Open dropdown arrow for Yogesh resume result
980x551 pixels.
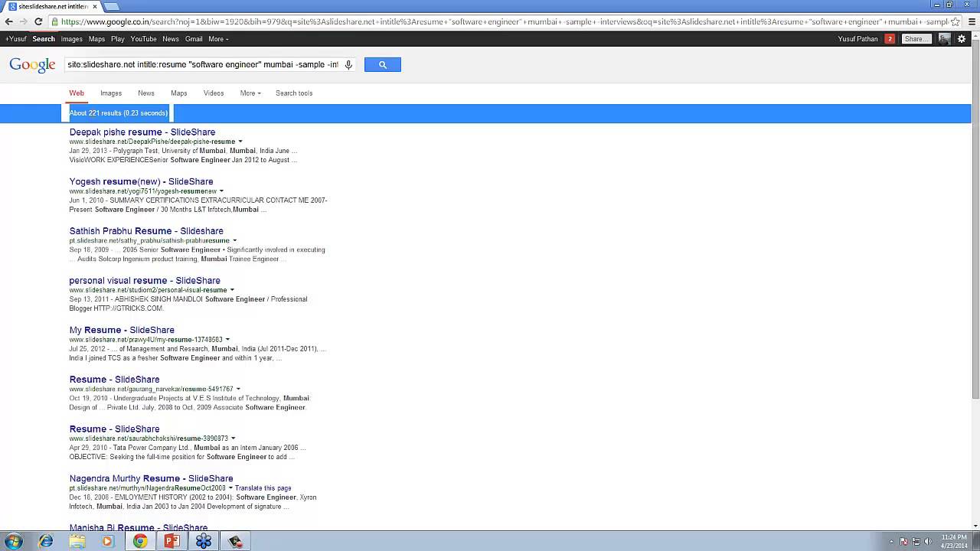point(222,191)
